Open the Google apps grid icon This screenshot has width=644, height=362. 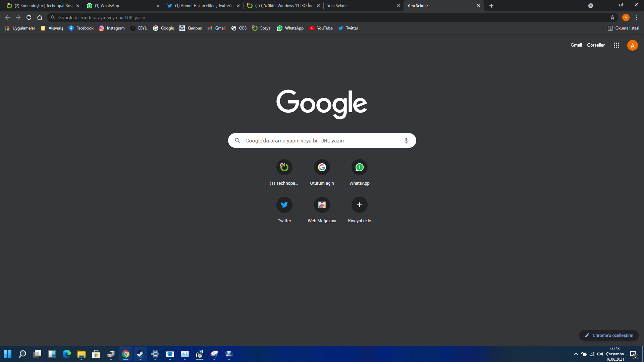[616, 45]
